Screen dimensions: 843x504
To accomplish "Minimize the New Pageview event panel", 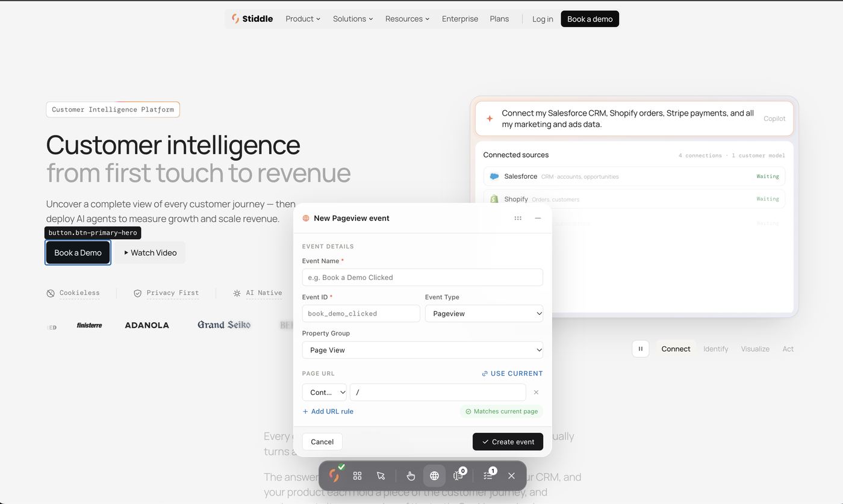I will tap(538, 218).
